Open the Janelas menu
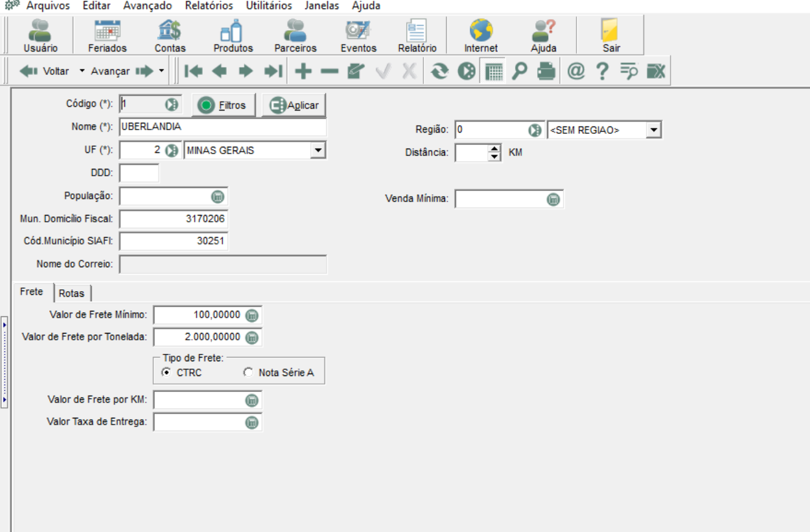Screen dimensions: 810x532 click(321, 6)
